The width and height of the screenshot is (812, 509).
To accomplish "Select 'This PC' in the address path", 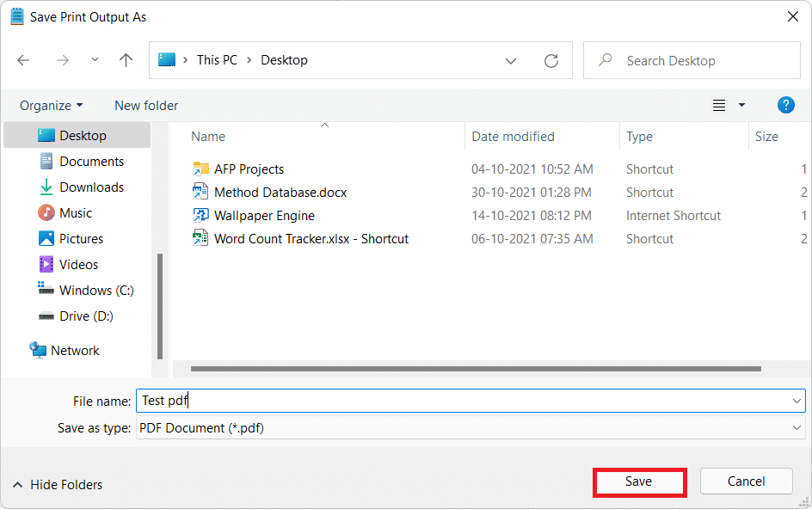I will pos(217,60).
